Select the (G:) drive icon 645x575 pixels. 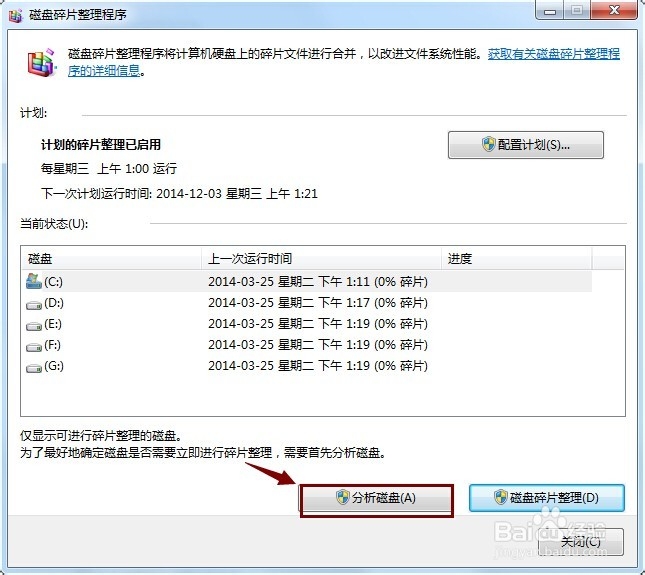[34, 367]
